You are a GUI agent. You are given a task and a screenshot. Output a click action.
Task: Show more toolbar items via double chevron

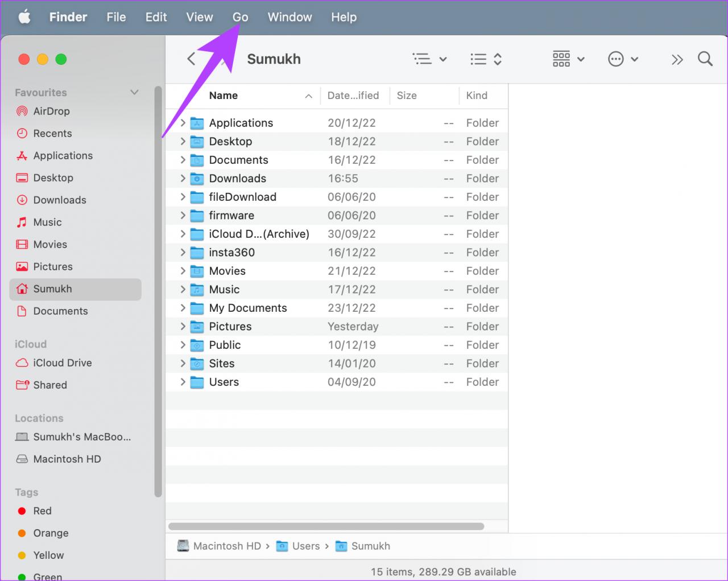(677, 59)
